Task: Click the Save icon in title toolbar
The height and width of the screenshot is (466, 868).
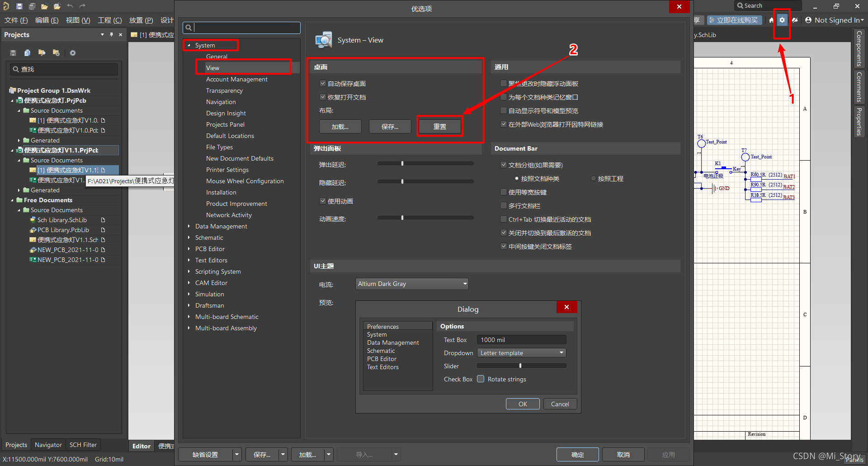Action: click(19, 6)
